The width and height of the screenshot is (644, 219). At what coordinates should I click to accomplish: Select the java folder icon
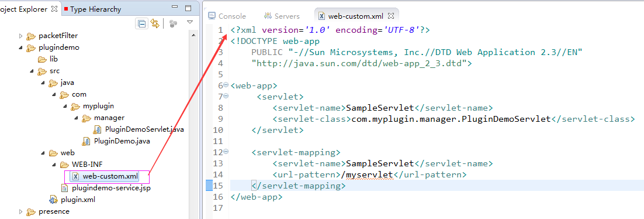(x=53, y=83)
